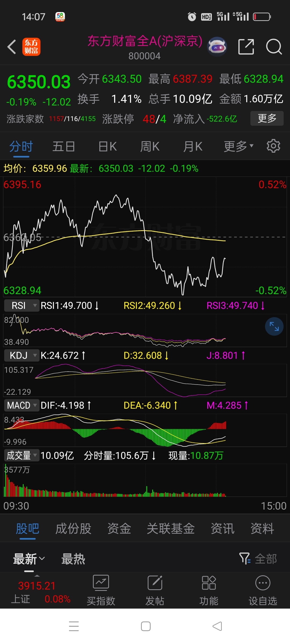The image size is (290, 644).
Task: Switch to the 资讯 tab
Action: pyautogui.click(x=223, y=529)
